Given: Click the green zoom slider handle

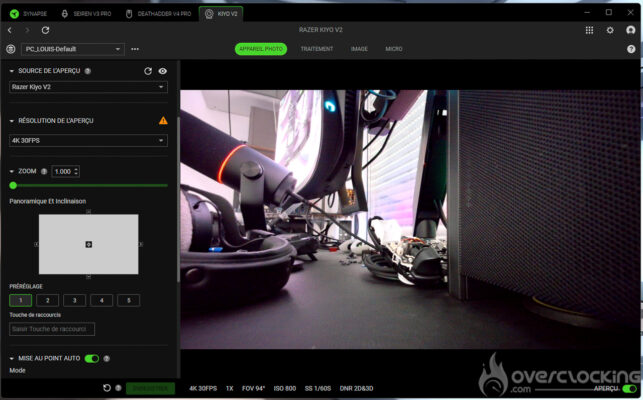Looking at the screenshot, I should pyautogui.click(x=13, y=185).
